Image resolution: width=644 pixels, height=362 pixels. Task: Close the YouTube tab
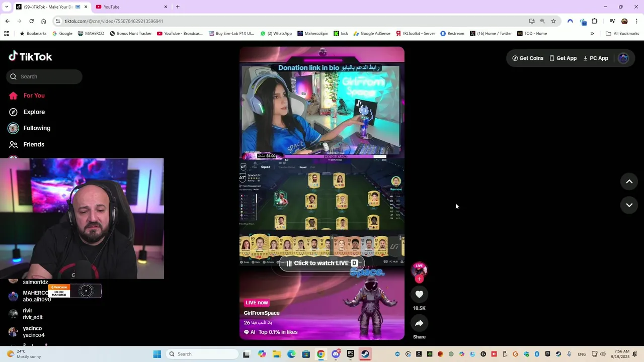(x=166, y=7)
